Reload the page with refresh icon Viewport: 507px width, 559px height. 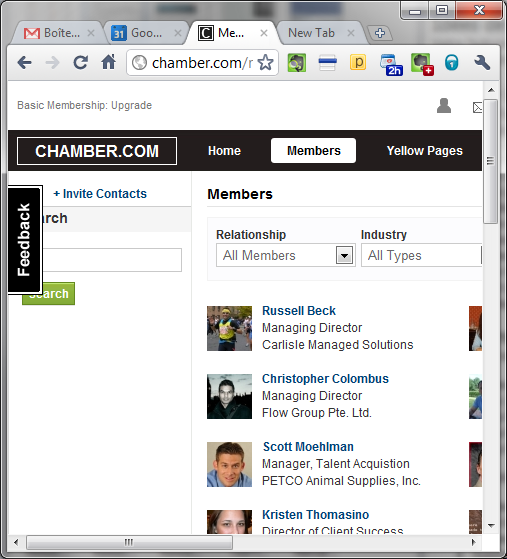[x=81, y=62]
